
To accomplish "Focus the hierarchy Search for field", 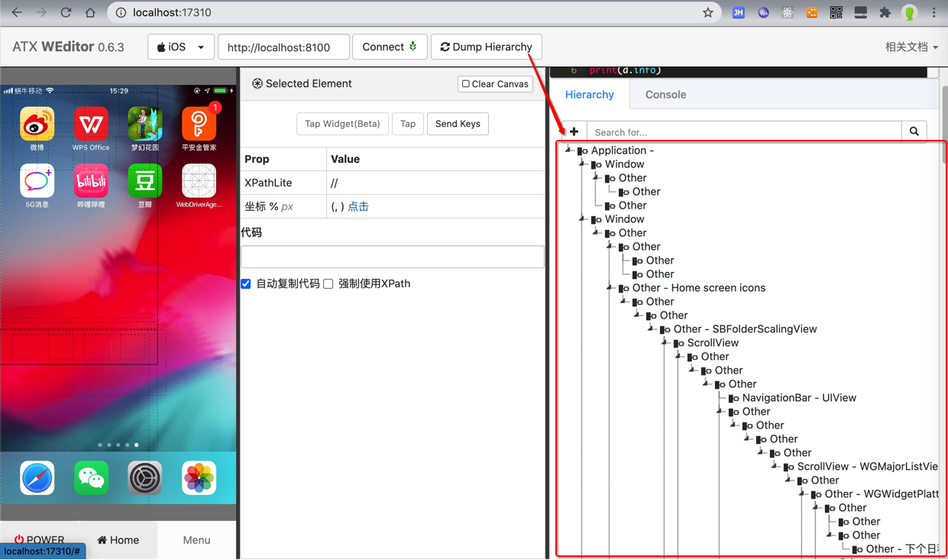I will click(x=744, y=131).
